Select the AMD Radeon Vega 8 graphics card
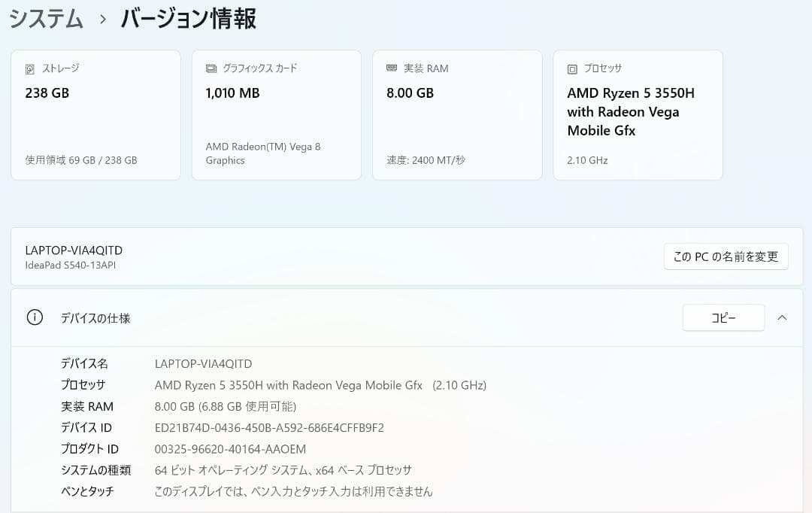This screenshot has height=513, width=812. pyautogui.click(x=276, y=114)
